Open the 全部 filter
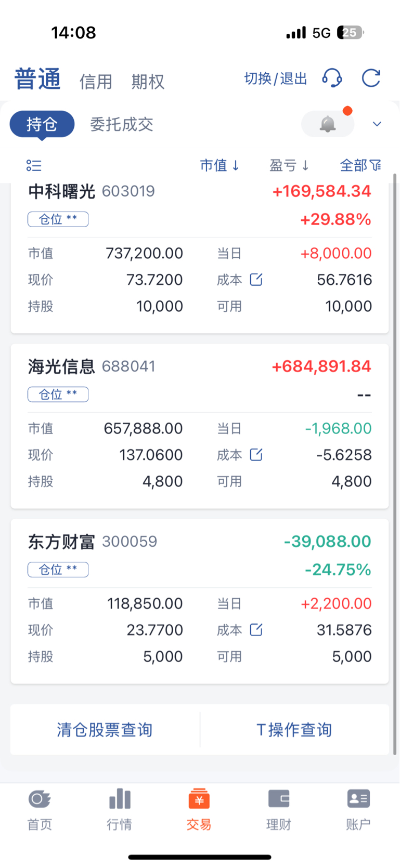This screenshot has height=868, width=400. point(360,165)
